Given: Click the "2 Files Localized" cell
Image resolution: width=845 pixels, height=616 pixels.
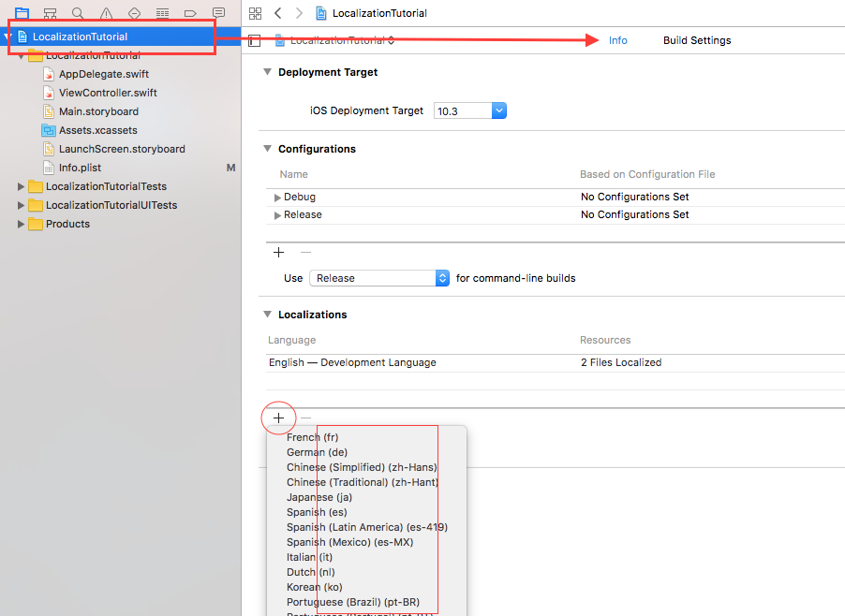Looking at the screenshot, I should 621,363.
